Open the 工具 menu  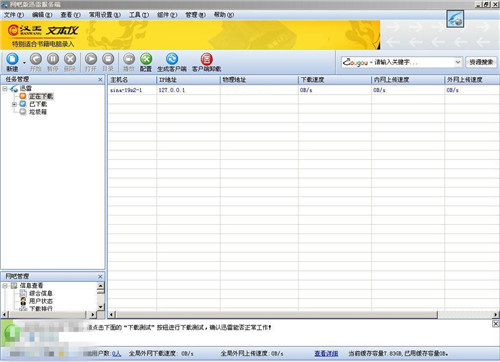(x=139, y=15)
